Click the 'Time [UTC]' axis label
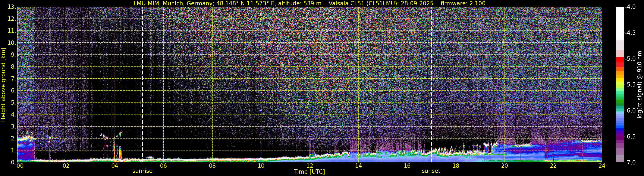 pyautogui.click(x=310, y=172)
